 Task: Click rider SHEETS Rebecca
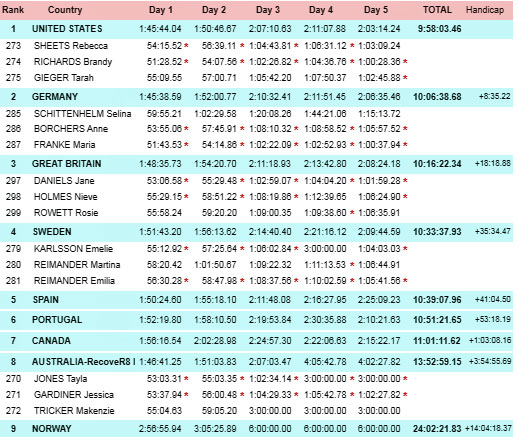point(71,46)
